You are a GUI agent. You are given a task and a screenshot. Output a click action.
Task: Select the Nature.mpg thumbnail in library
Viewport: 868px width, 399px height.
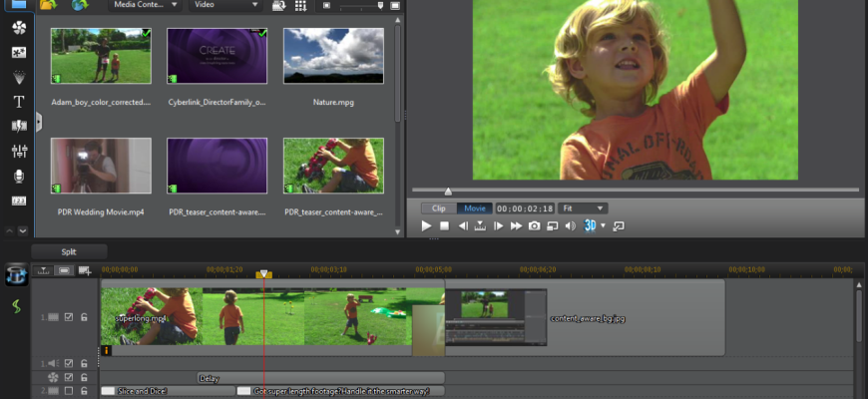click(319, 55)
